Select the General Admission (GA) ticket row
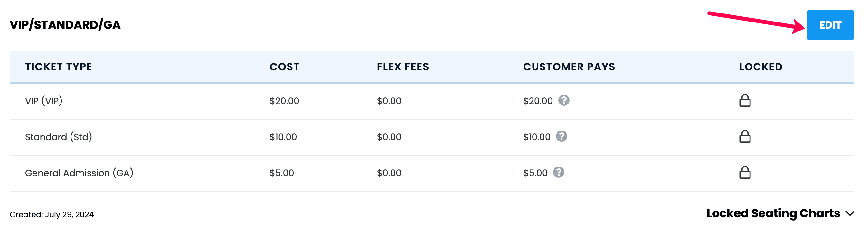The image size is (868, 225). pos(432,173)
